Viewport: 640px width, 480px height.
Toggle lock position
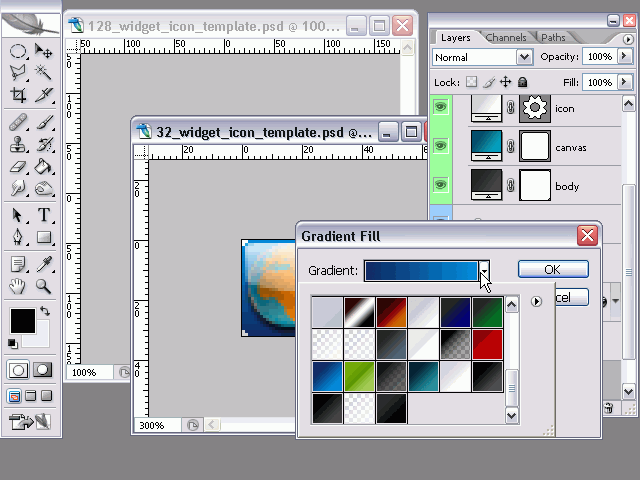click(506, 82)
